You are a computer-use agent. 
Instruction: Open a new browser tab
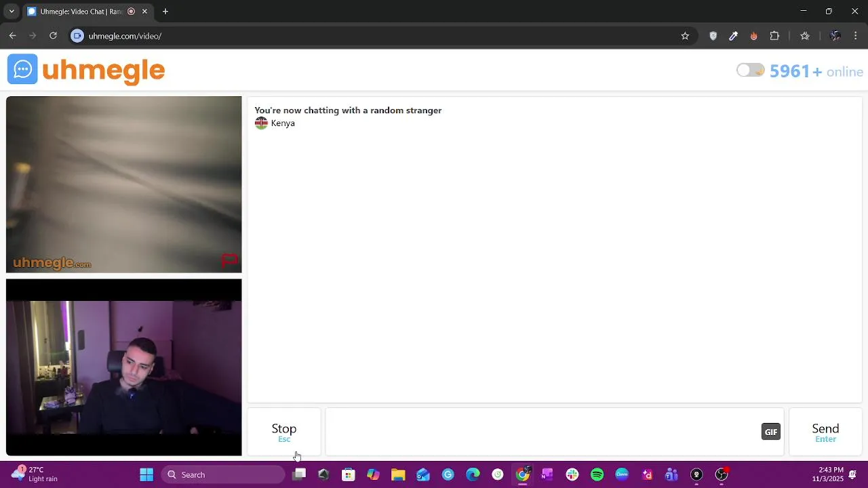click(x=165, y=12)
